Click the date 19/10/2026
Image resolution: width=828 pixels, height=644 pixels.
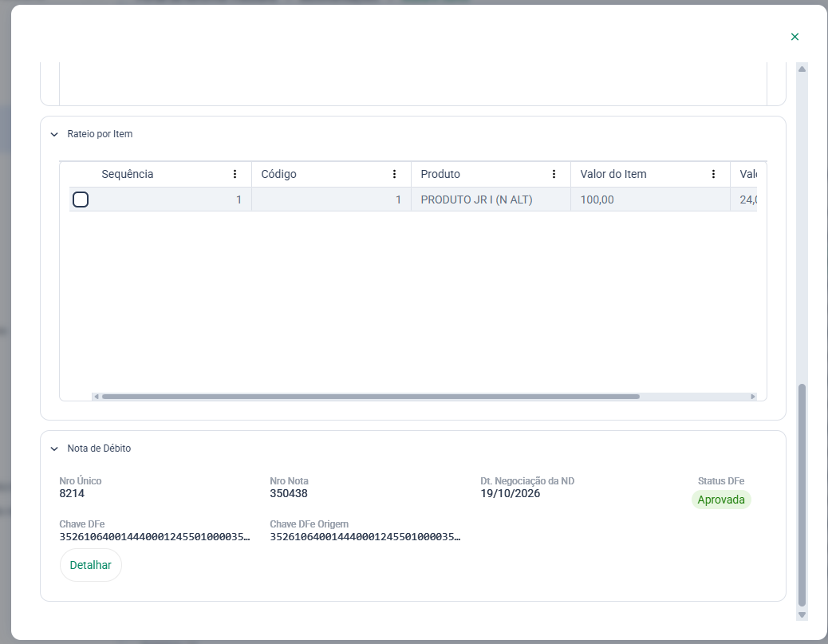click(x=510, y=493)
